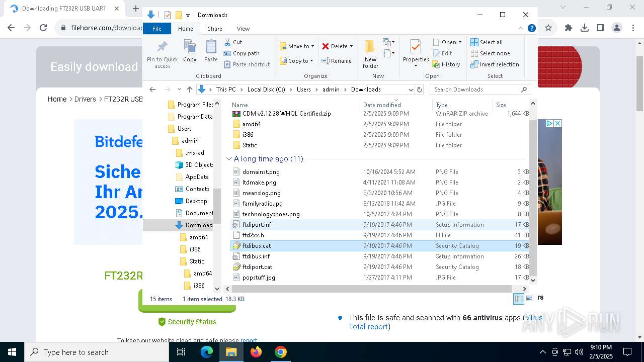Image resolution: width=644 pixels, height=362 pixels.
Task: Open Chrome extensions puzzle icon
Action: pyautogui.click(x=569, y=28)
